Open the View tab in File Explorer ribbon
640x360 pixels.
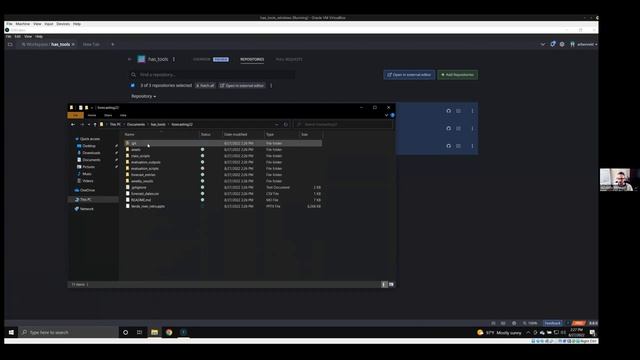pyautogui.click(x=123, y=116)
